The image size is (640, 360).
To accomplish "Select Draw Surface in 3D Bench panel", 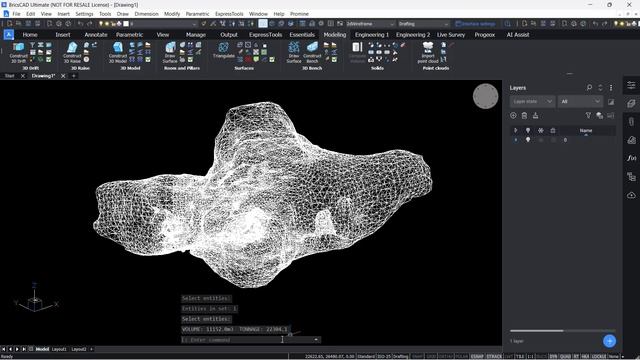I will [293, 53].
